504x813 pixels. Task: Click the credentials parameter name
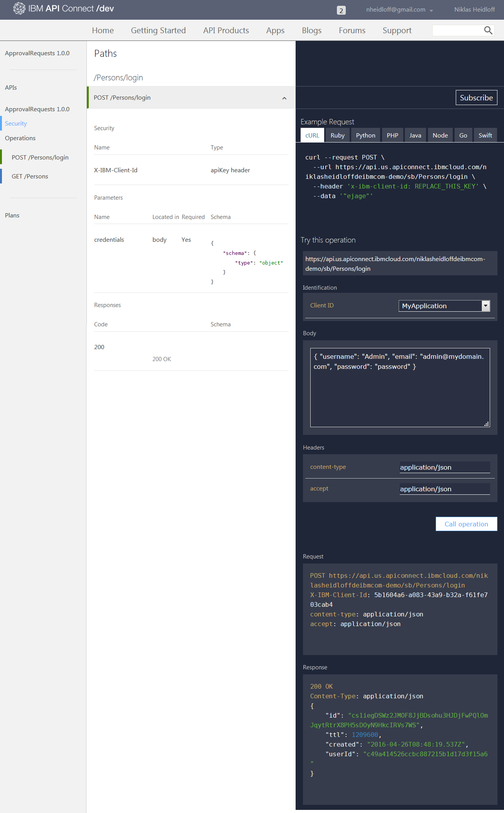point(109,240)
